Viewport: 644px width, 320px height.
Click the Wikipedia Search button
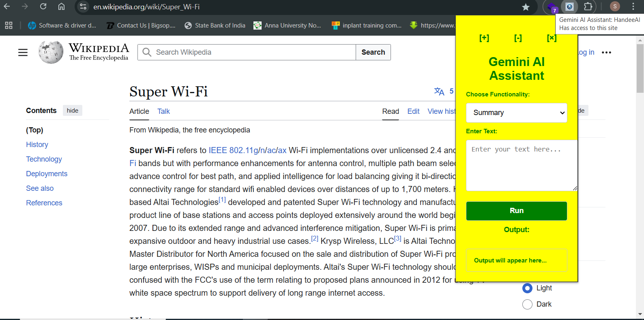373,52
